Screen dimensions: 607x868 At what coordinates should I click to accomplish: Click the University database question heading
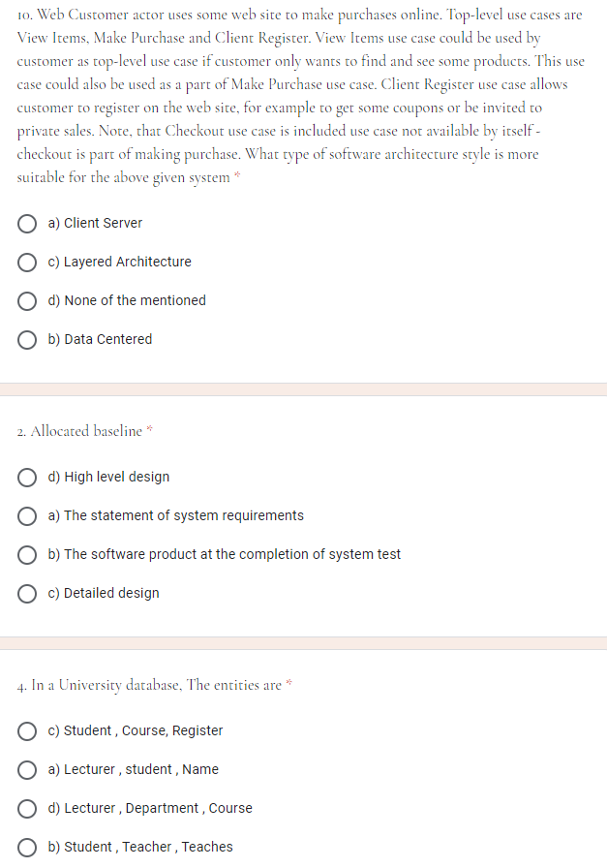(x=145, y=685)
